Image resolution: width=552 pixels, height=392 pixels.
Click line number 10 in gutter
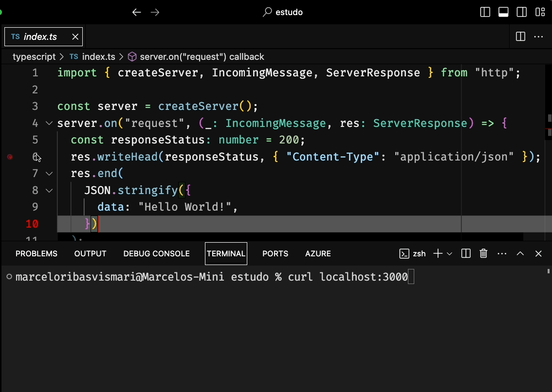point(32,224)
